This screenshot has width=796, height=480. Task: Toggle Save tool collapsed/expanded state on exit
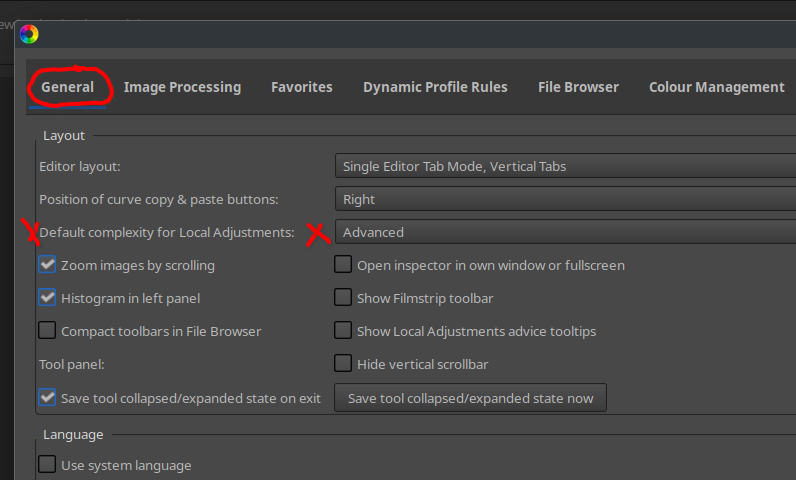(x=47, y=398)
